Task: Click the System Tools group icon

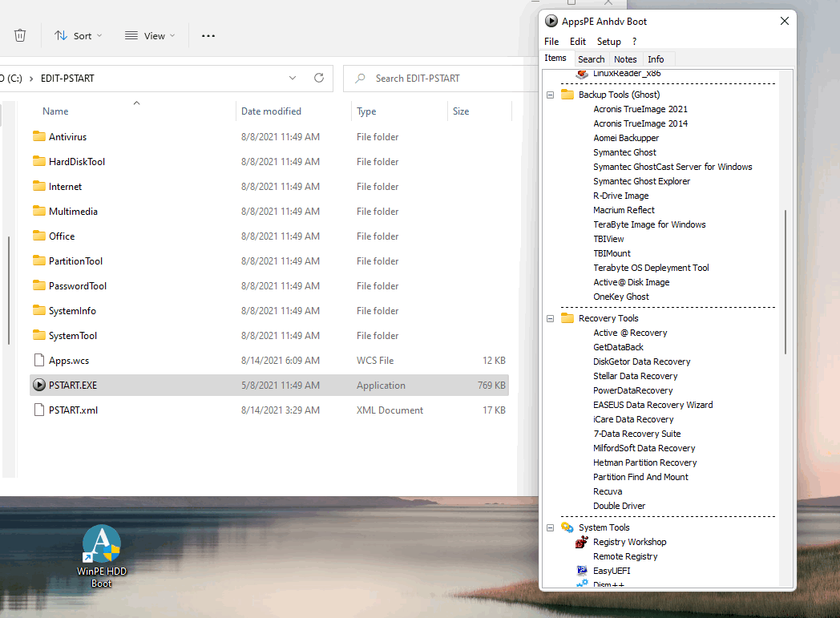Action: pos(567,527)
